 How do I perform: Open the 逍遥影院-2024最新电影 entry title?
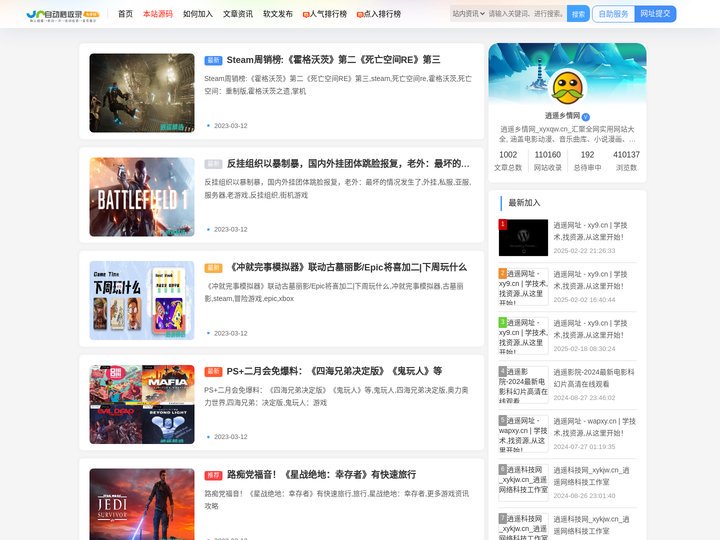[594, 378]
